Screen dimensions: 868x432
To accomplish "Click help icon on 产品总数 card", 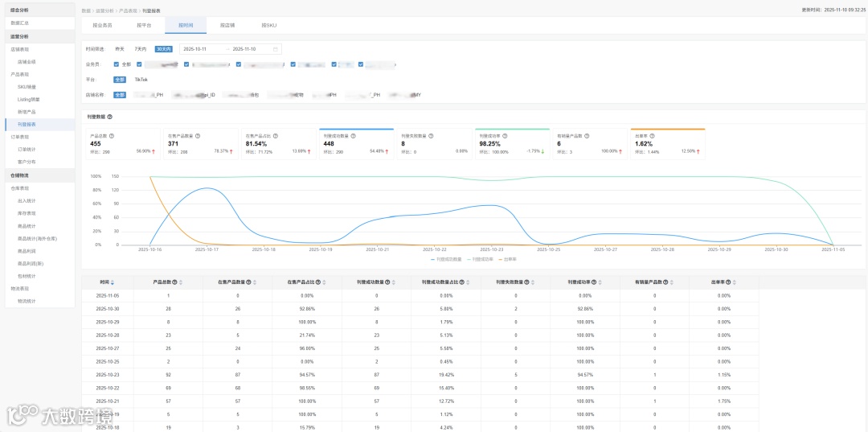I will click(112, 136).
